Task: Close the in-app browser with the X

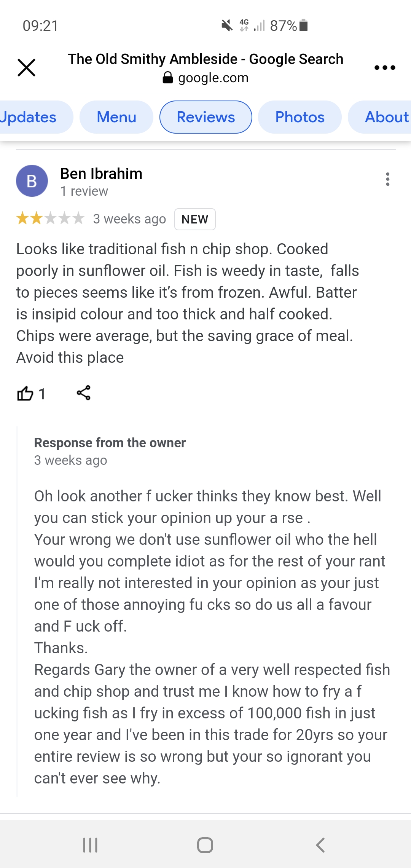Action: pos(27,68)
